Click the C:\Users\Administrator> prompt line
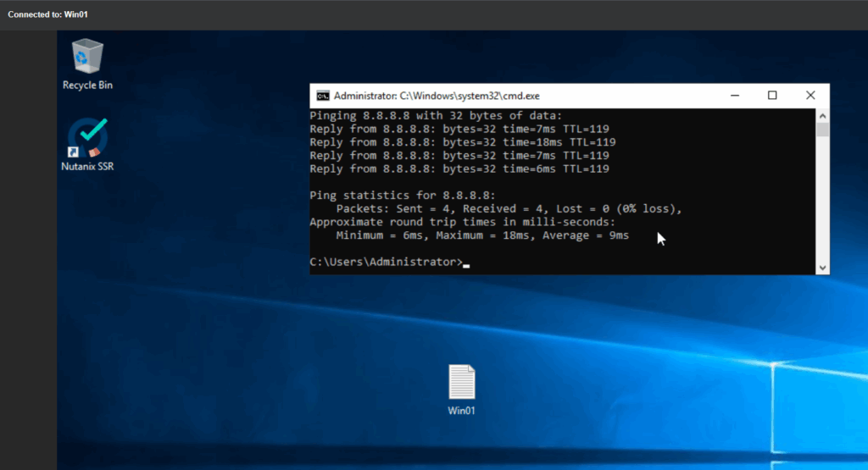The width and height of the screenshot is (868, 470). (x=387, y=263)
